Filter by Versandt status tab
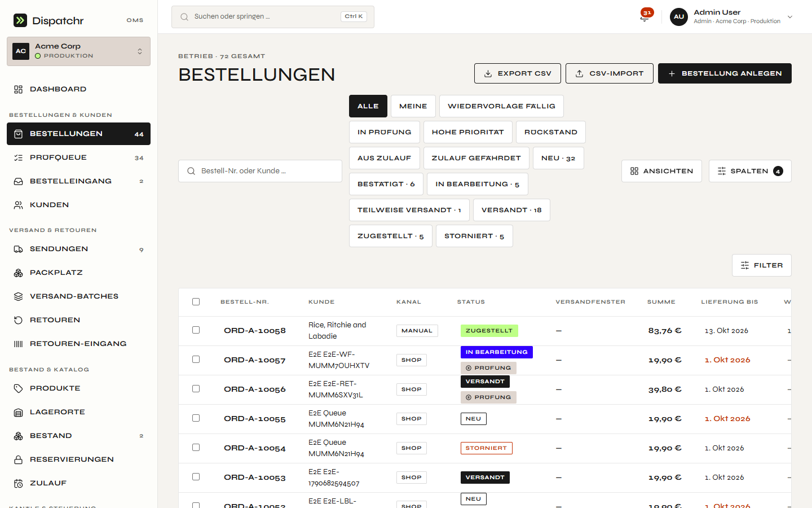 click(511, 210)
